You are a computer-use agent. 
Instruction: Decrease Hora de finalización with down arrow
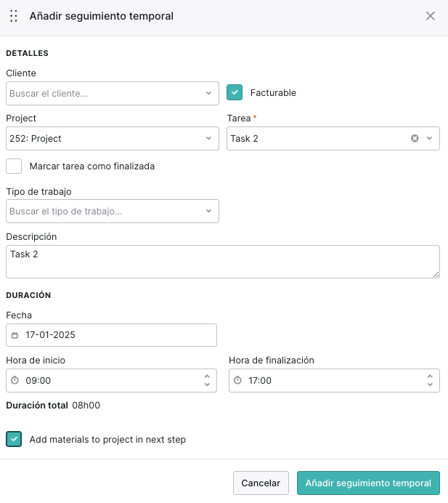coord(430,385)
